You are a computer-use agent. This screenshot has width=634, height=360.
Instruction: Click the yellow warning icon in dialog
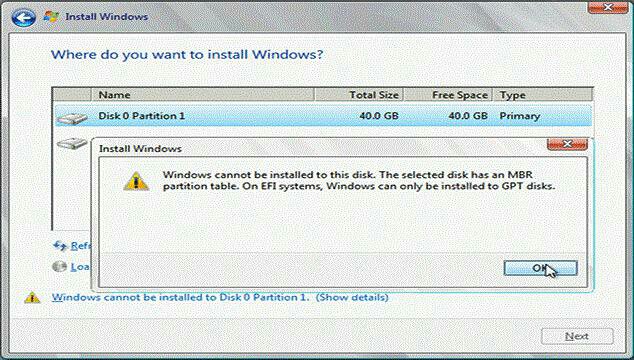pos(136,181)
